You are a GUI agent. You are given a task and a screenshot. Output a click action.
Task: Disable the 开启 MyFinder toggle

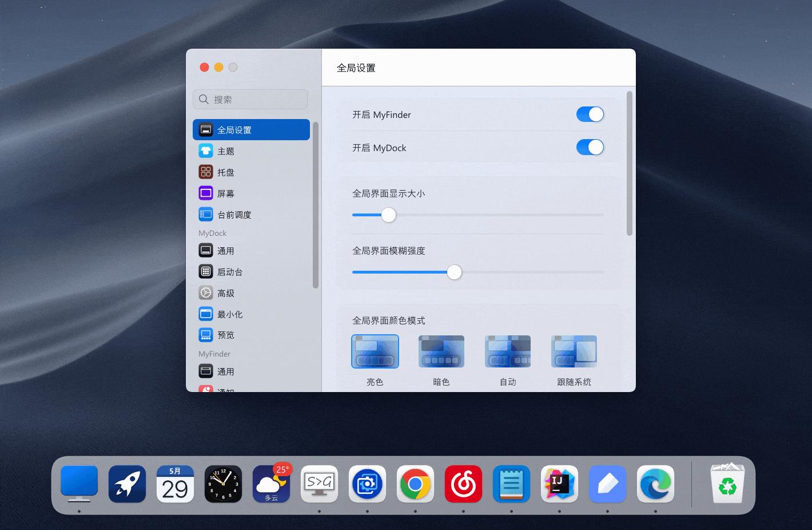click(x=590, y=114)
